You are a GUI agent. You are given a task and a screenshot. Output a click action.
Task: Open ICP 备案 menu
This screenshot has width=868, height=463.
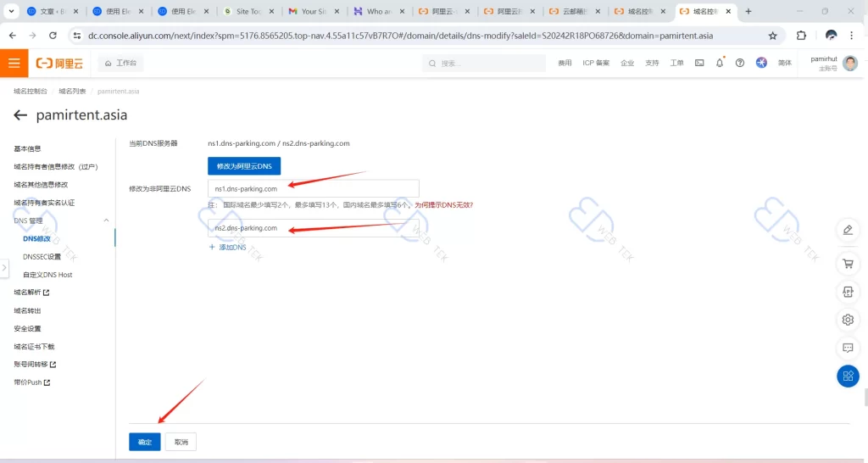pyautogui.click(x=596, y=63)
